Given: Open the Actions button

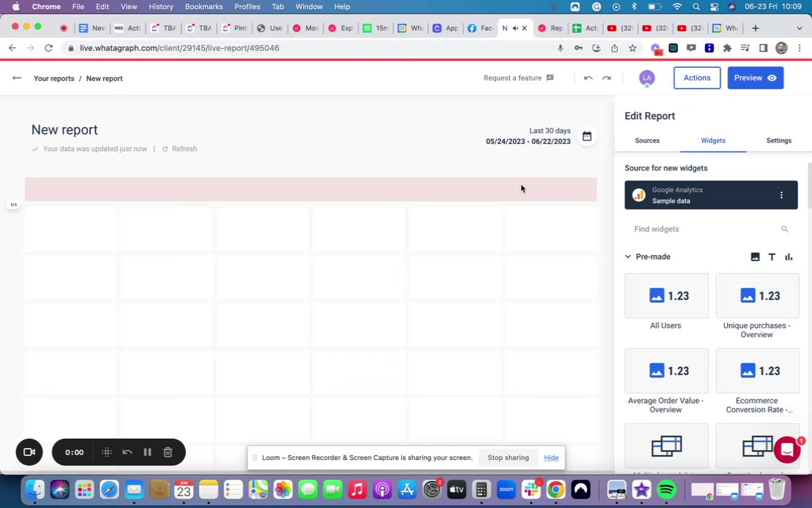Looking at the screenshot, I should (697, 78).
